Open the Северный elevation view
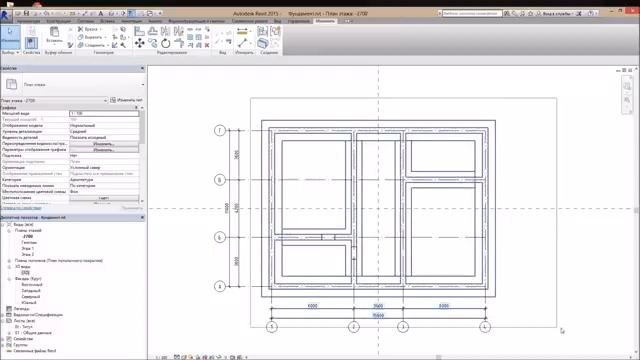 point(31,297)
